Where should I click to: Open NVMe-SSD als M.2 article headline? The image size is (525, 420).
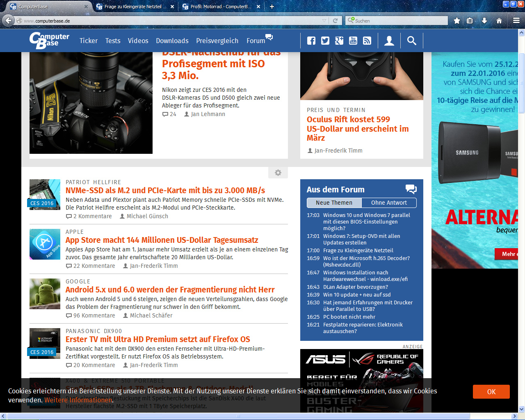click(x=165, y=190)
